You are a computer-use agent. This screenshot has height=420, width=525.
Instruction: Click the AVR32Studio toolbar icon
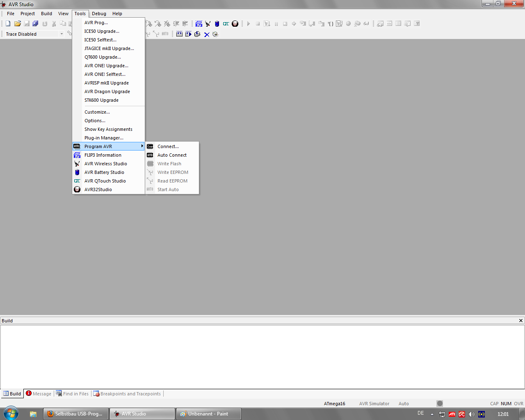235,24
